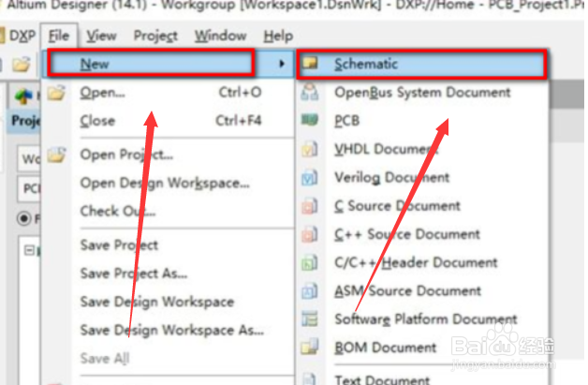Create new Text Document
Screen dimensions: 588x385
click(422, 378)
